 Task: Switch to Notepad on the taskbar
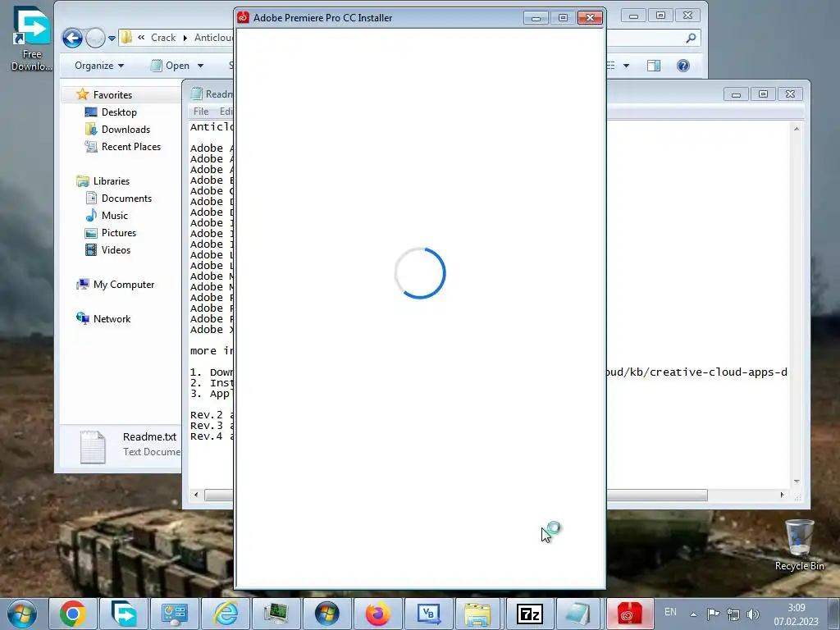(578, 614)
